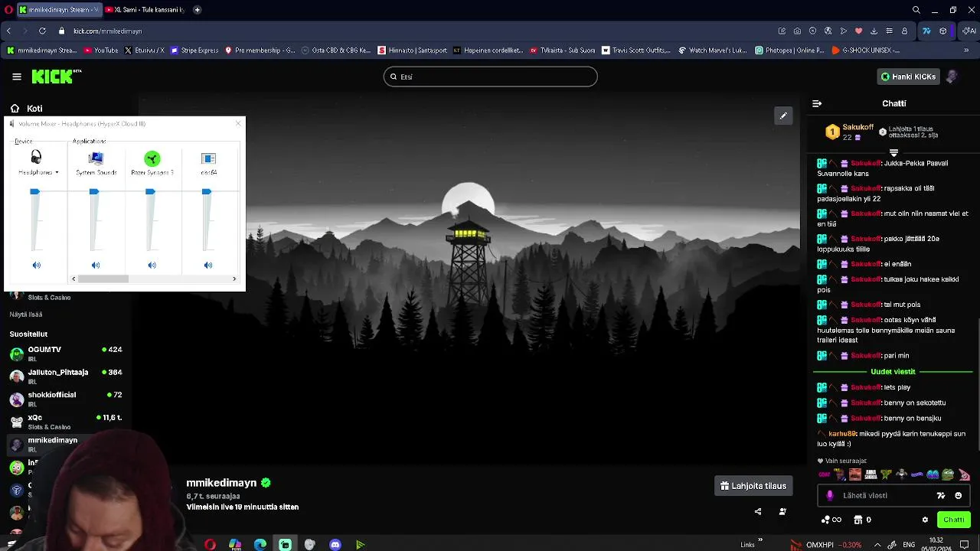Expand the chat leaderboard arrow
The height and width of the screenshot is (551, 980).
893,153
